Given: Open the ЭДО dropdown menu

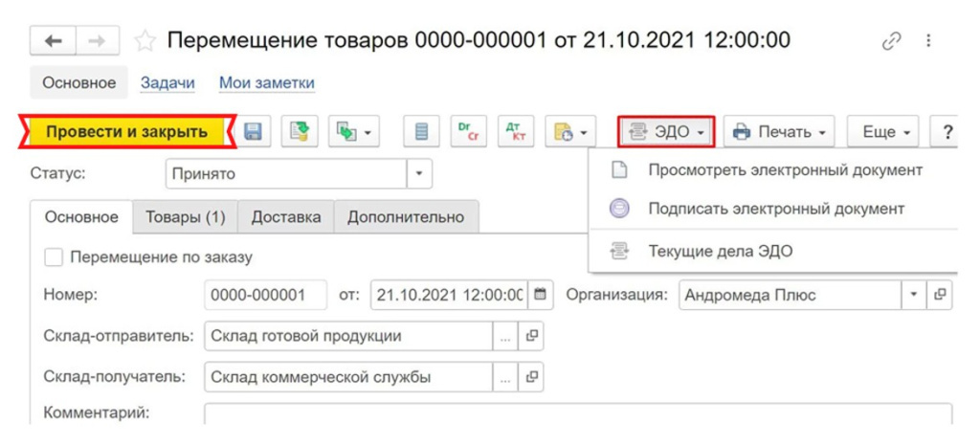Looking at the screenshot, I should (x=666, y=132).
